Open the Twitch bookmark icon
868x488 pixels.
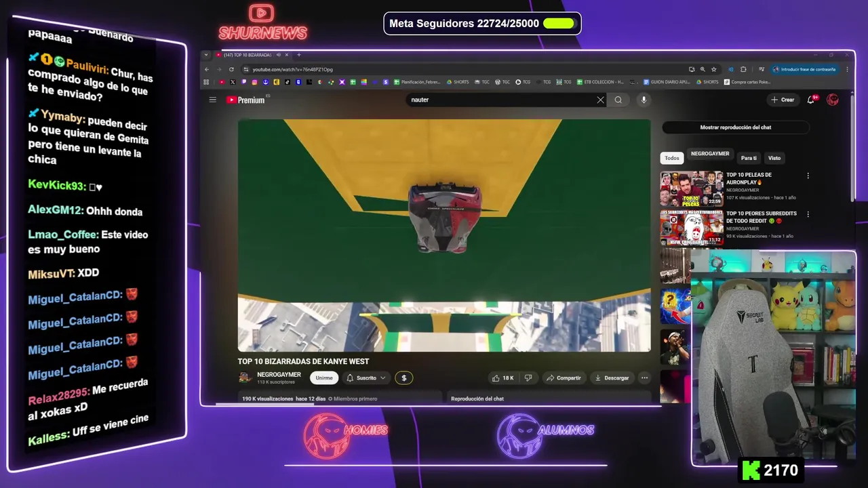pos(244,82)
